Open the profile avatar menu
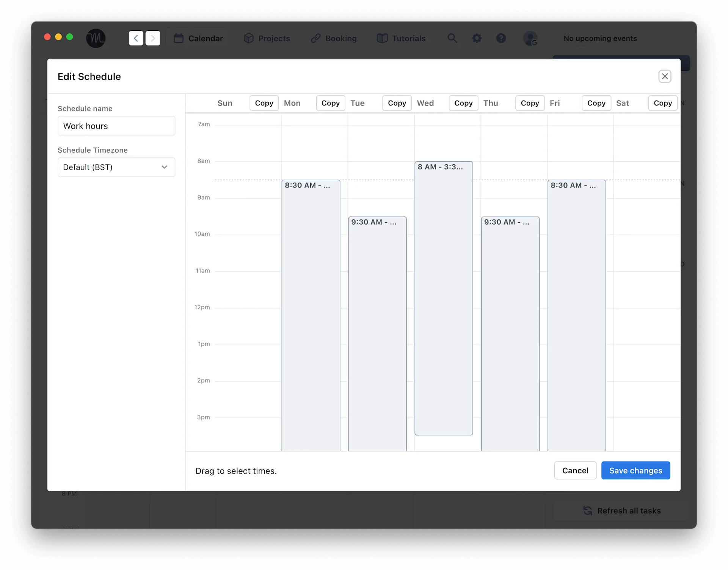 (x=530, y=38)
